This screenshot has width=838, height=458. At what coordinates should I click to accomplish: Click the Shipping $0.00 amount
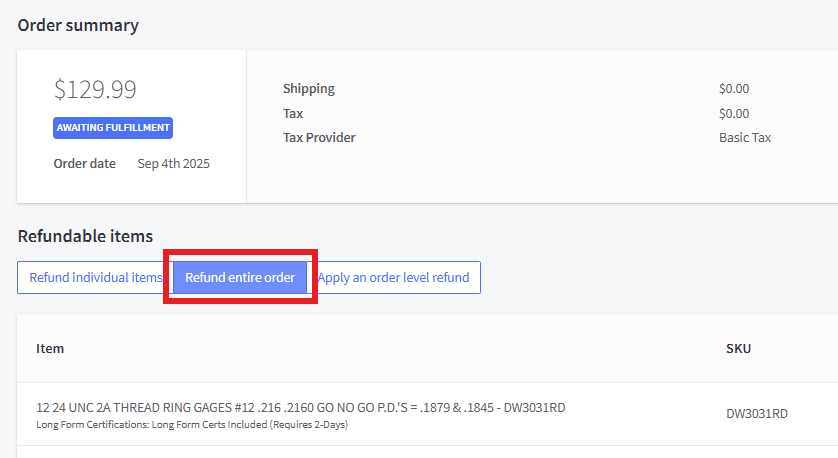click(x=733, y=88)
